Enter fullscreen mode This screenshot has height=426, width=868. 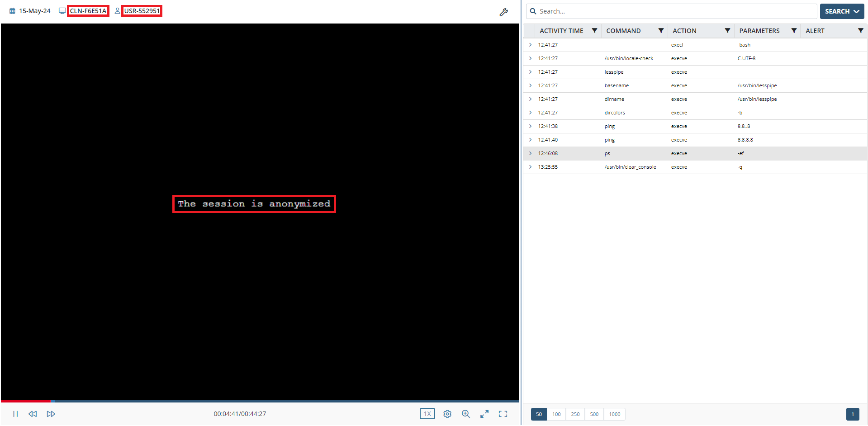click(503, 414)
